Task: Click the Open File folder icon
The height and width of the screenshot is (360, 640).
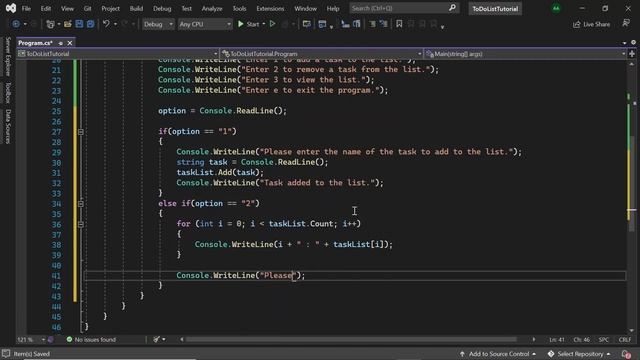Action: [x=67, y=24]
